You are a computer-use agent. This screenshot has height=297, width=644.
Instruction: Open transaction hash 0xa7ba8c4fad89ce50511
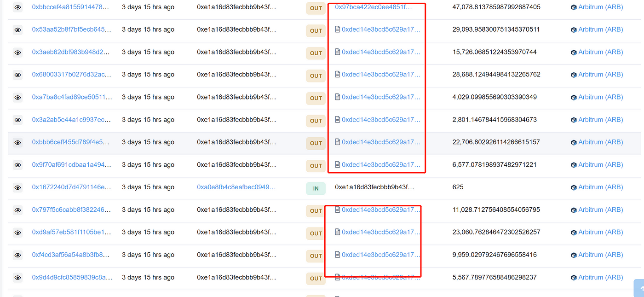point(71,97)
